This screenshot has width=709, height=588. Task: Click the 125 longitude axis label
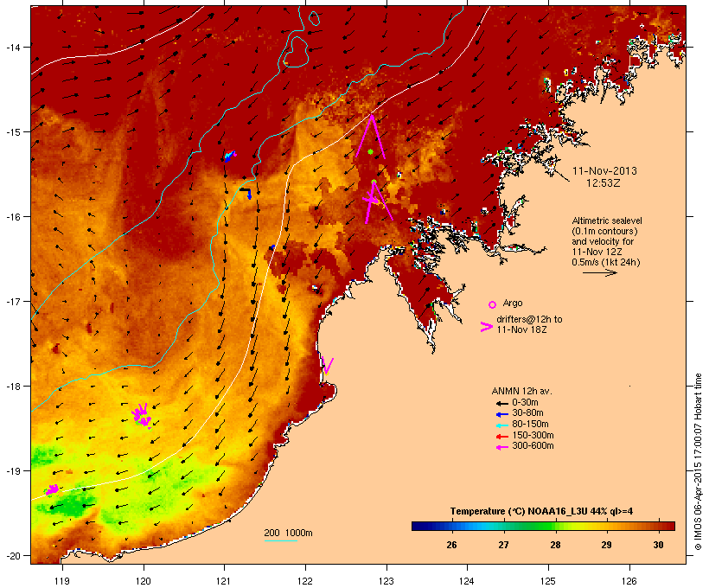pyautogui.click(x=548, y=581)
